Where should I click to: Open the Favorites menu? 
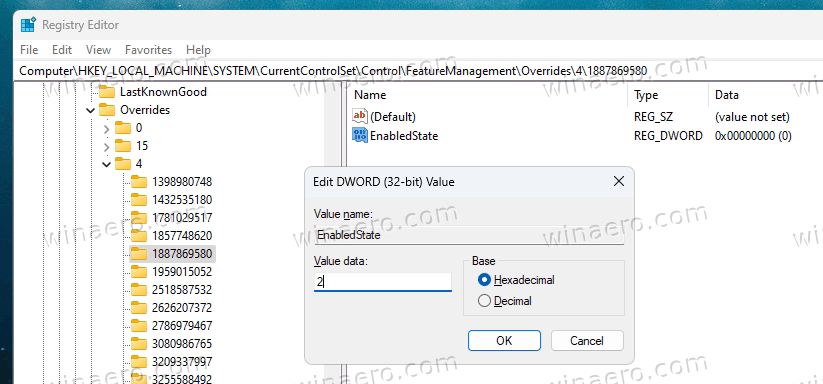[x=149, y=50]
